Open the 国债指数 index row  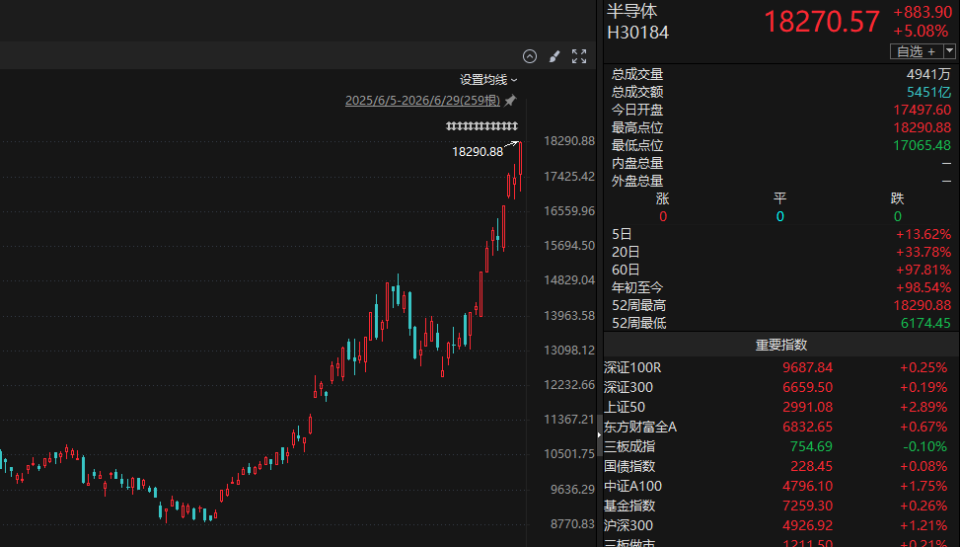[781, 466]
